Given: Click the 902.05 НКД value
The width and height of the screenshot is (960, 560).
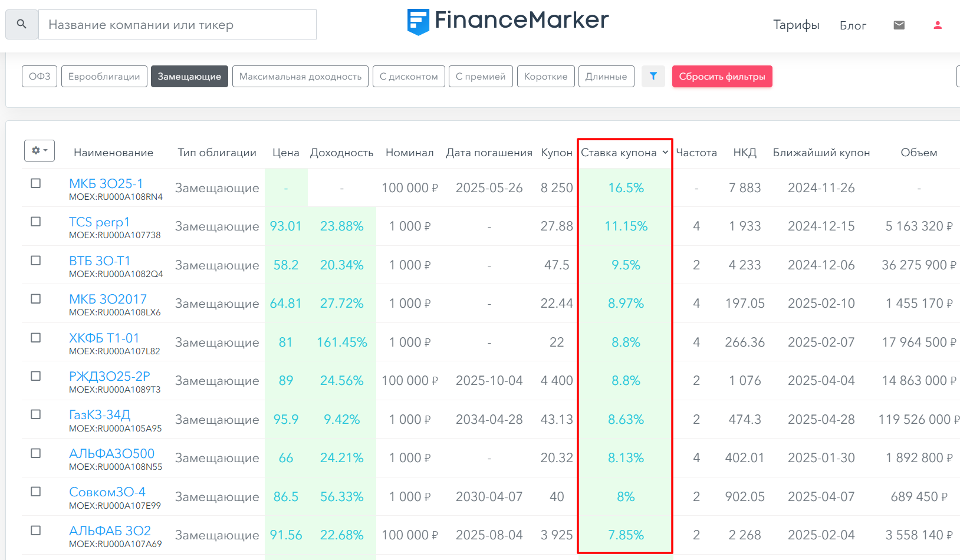Looking at the screenshot, I should click(x=745, y=496).
